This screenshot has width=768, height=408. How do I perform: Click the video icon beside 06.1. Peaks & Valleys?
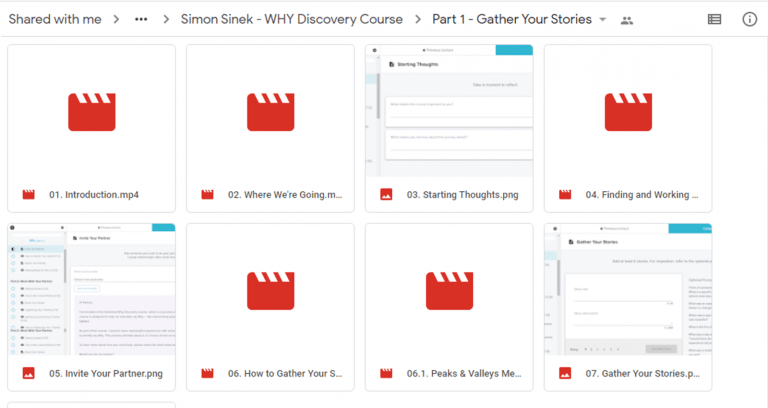(386, 373)
